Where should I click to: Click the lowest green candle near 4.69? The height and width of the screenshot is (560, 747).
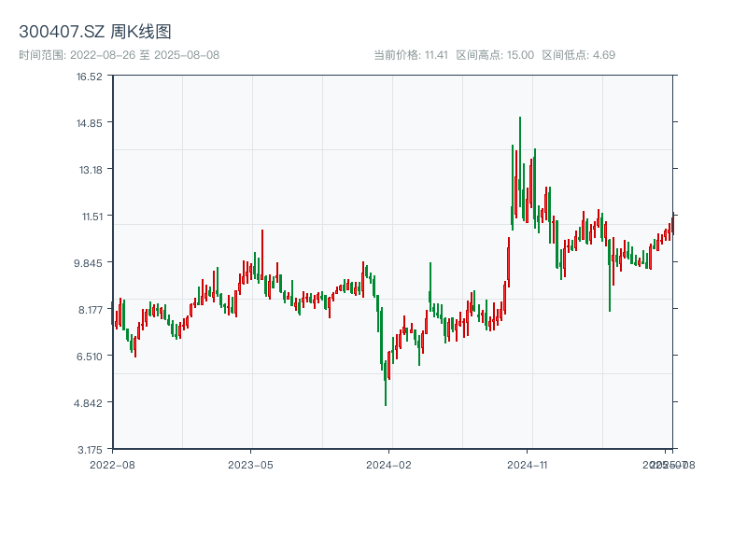pos(386,383)
